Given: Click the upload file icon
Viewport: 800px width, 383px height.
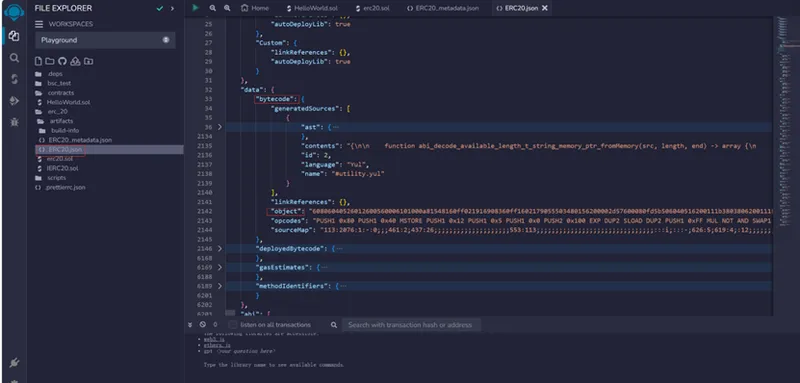Looking at the screenshot, I should click(75, 61).
